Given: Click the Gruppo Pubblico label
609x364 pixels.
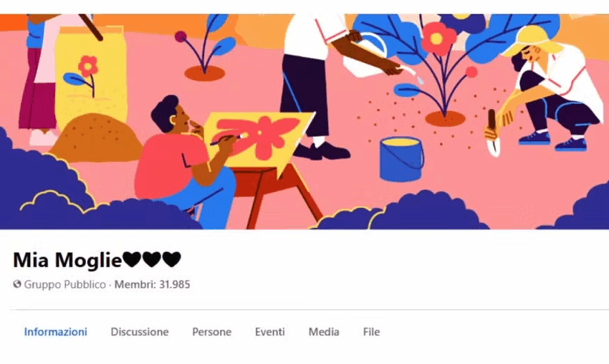Looking at the screenshot, I should [65, 284].
